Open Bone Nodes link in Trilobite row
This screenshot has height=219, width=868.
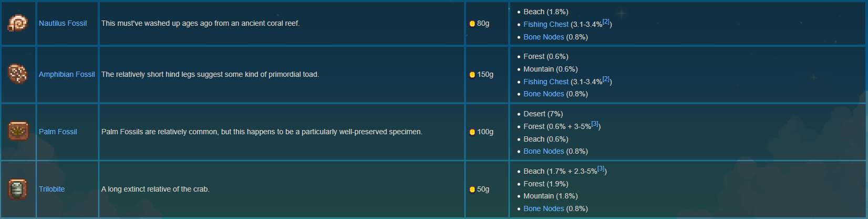(543, 208)
